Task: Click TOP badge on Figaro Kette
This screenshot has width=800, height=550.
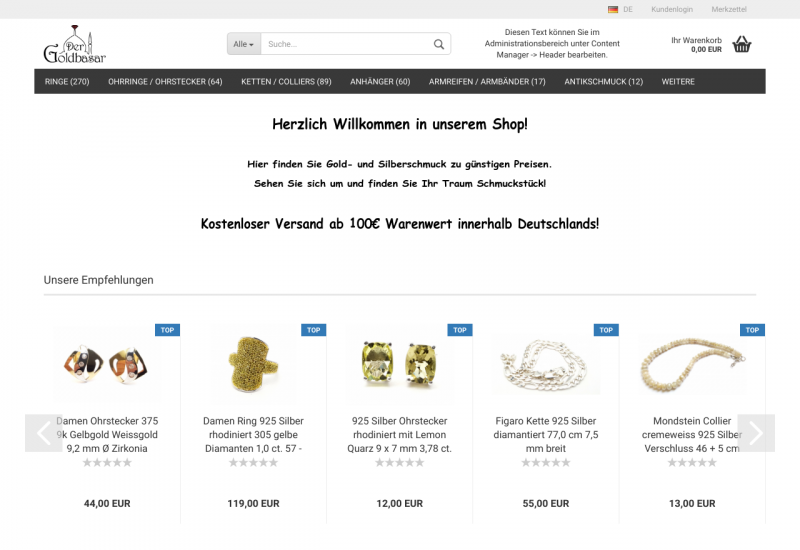Action: [606, 330]
